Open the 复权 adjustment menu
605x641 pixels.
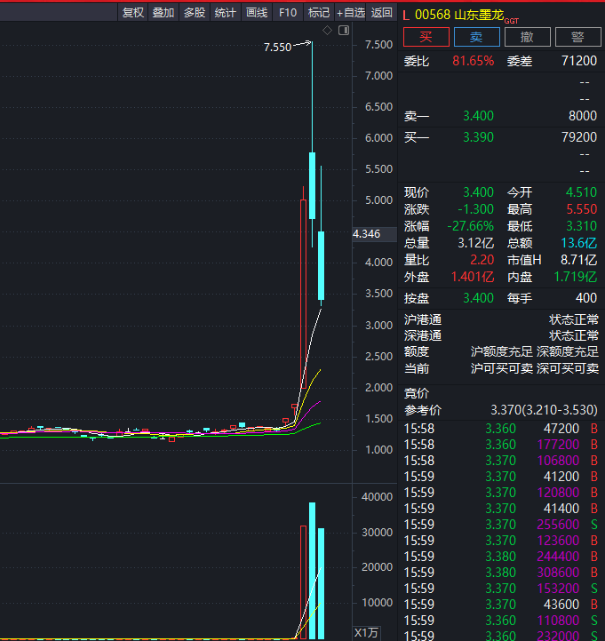[132, 12]
